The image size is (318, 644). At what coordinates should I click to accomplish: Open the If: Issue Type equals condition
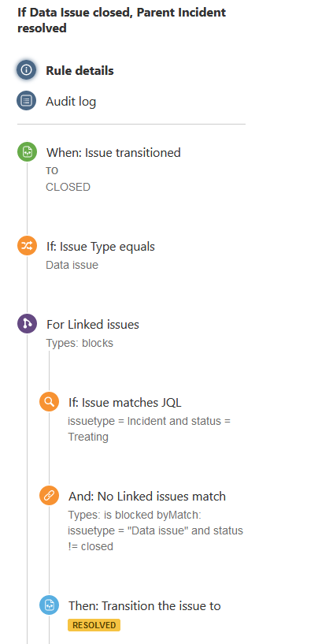click(x=101, y=247)
